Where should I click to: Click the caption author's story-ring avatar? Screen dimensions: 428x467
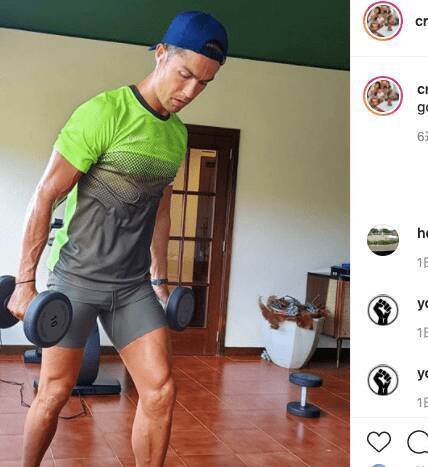point(383,96)
